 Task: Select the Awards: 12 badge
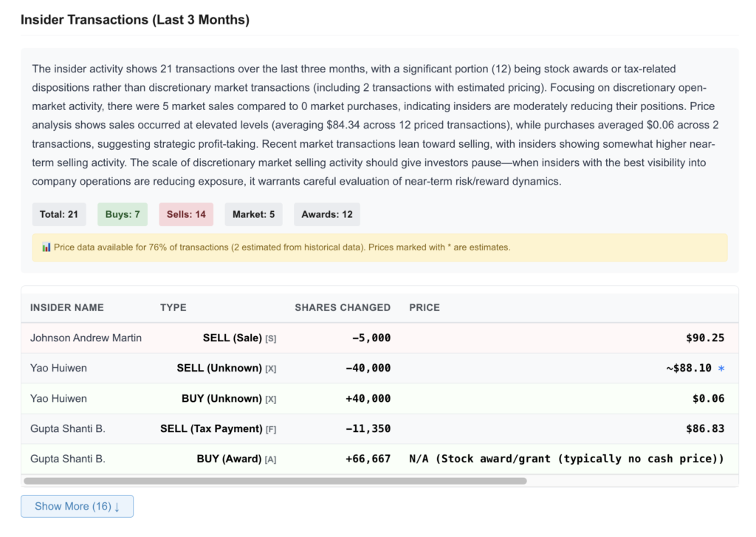pyautogui.click(x=327, y=214)
